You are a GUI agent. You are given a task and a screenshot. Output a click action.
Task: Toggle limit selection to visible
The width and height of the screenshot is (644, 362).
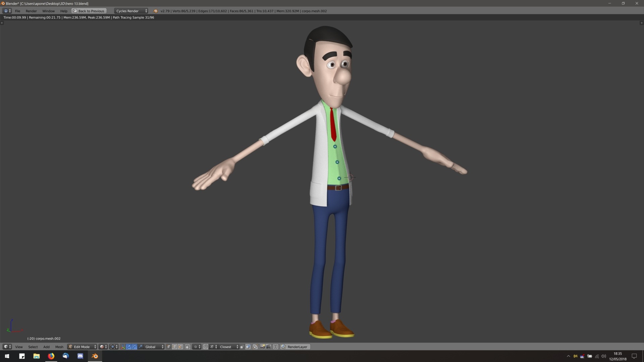click(188, 347)
